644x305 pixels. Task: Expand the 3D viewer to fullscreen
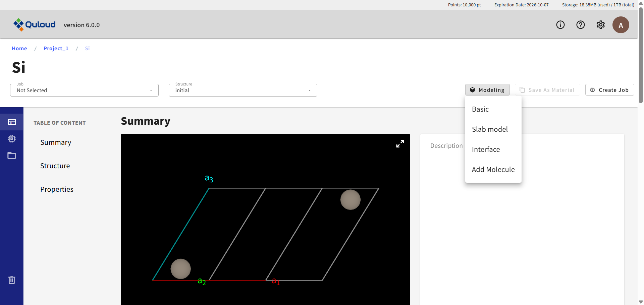pos(400,144)
